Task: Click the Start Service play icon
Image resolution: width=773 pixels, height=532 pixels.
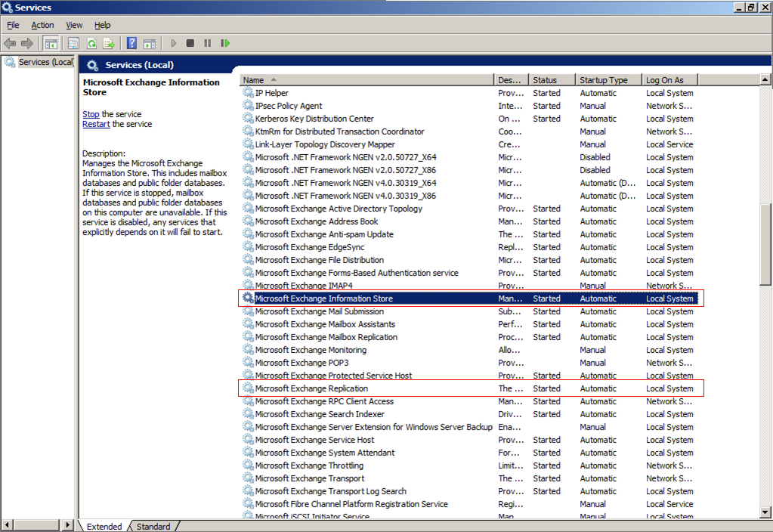Action: [174, 43]
